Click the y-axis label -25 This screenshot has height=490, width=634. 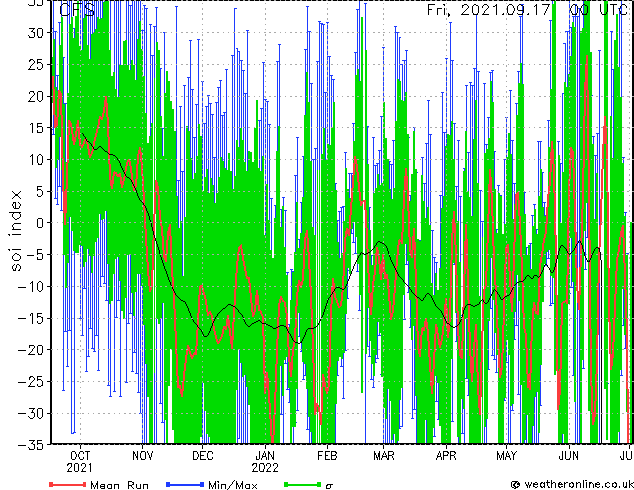tap(32, 382)
